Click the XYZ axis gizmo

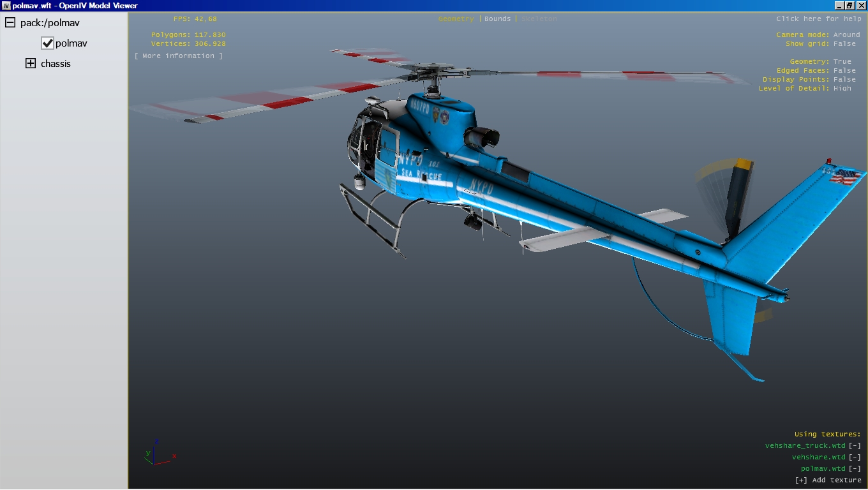click(x=160, y=452)
